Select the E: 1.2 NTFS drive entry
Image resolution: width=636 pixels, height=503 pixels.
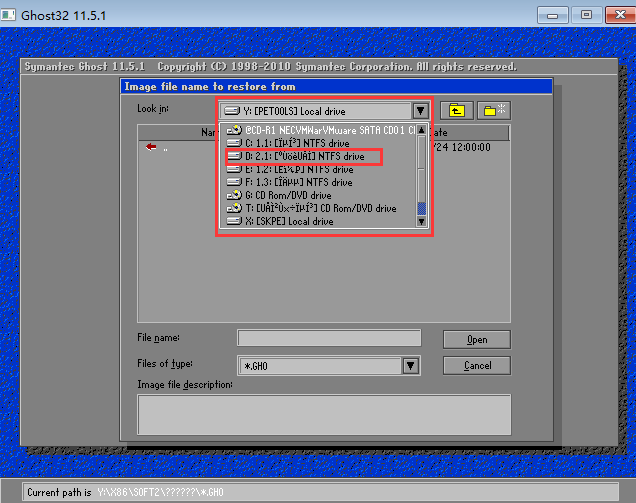coord(300,170)
